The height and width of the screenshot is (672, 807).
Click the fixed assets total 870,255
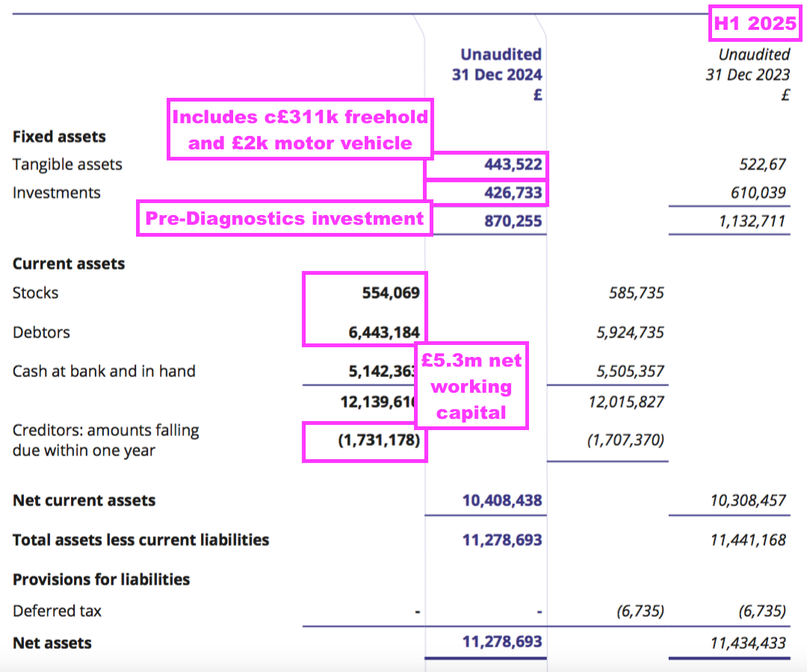tap(512, 222)
